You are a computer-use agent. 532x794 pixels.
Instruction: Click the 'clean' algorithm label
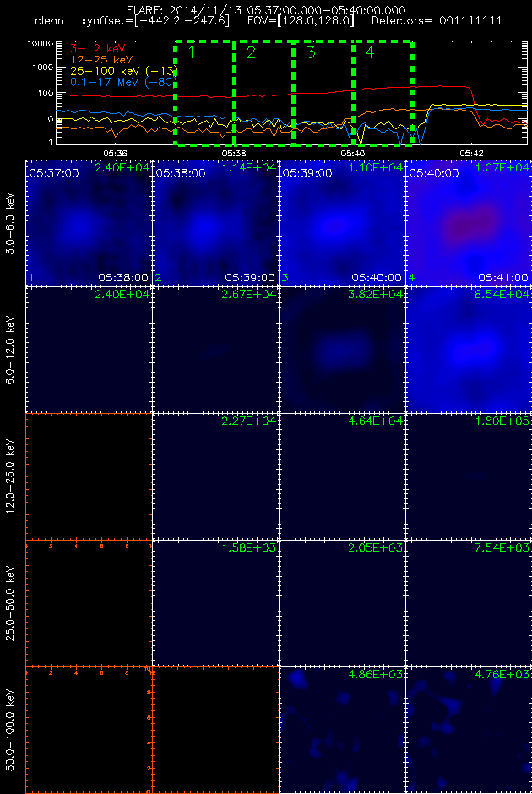click(x=49, y=21)
